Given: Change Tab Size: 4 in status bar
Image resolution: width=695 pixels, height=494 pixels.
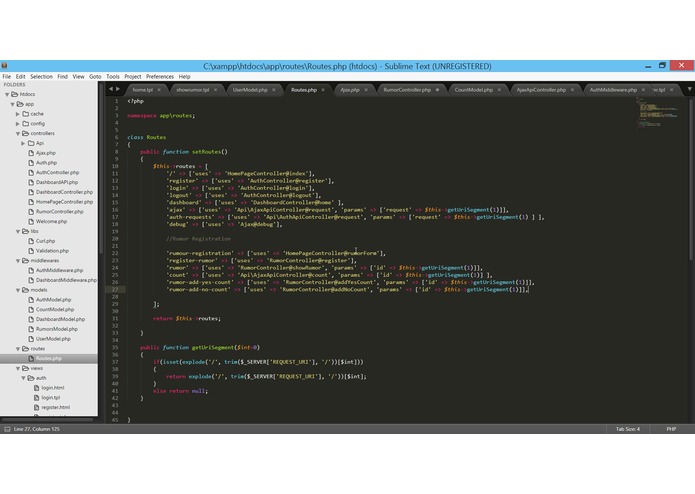Looking at the screenshot, I should coord(628,429).
